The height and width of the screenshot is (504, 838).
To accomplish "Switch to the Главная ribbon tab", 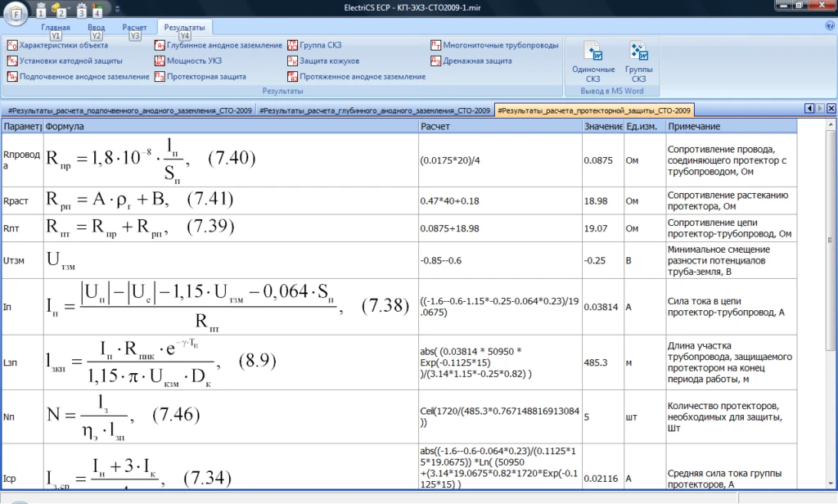I will 56,27.
